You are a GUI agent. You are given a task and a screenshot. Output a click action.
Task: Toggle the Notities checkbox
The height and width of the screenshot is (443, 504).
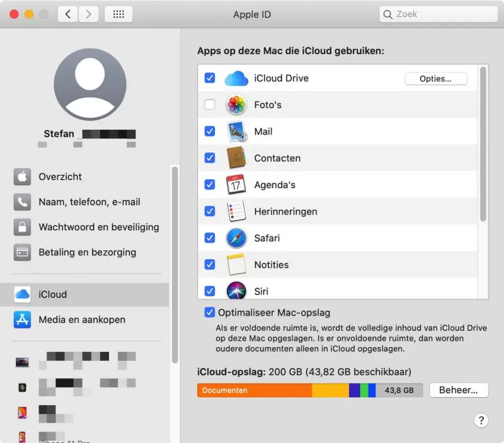(209, 264)
